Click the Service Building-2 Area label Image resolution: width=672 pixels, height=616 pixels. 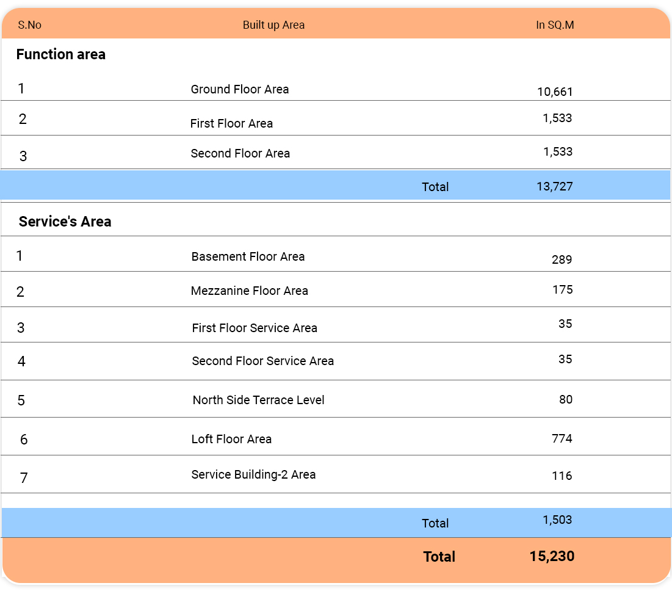pyautogui.click(x=253, y=474)
